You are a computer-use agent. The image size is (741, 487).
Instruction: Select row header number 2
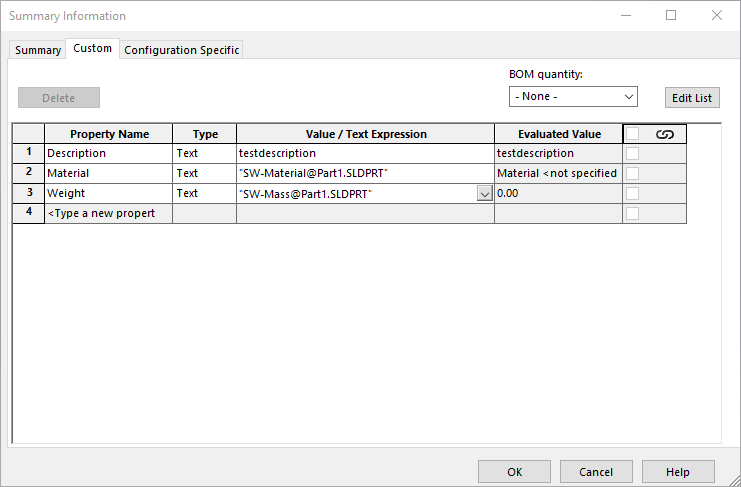point(29,173)
